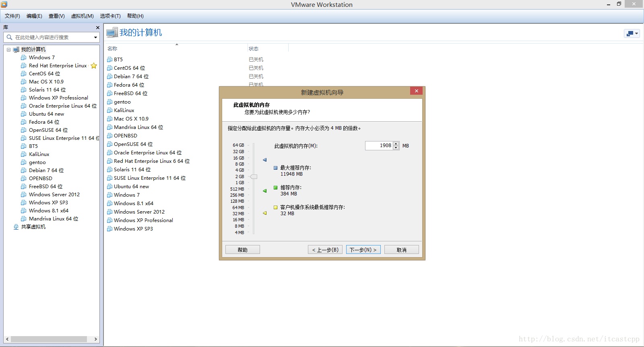Select Windows XP SP3 in the main list
The height and width of the screenshot is (347, 644).
click(x=133, y=229)
